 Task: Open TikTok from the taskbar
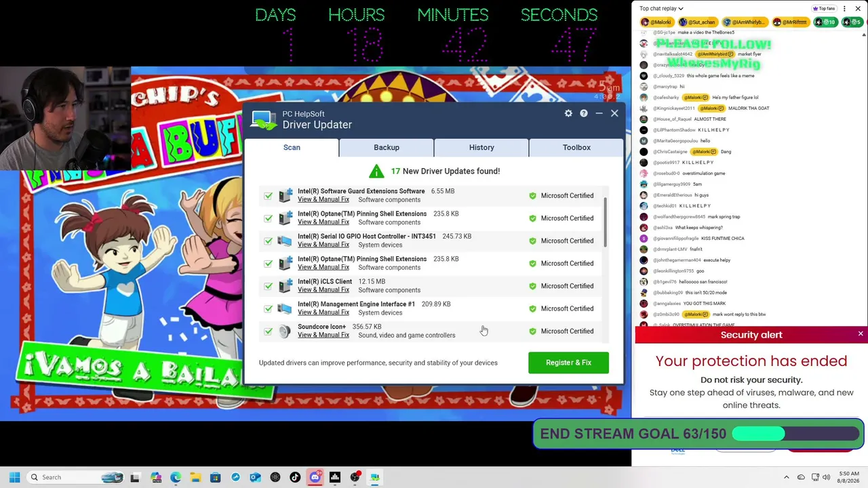coord(295,477)
